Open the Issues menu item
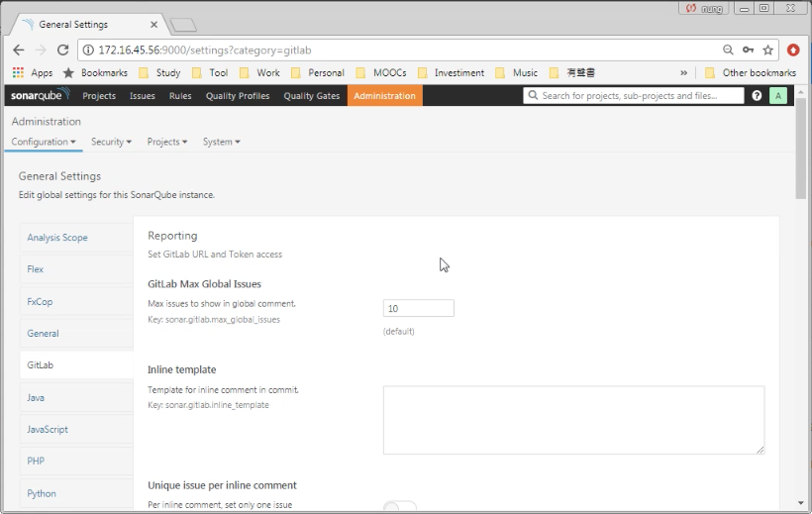The width and height of the screenshot is (812, 514). tap(143, 95)
